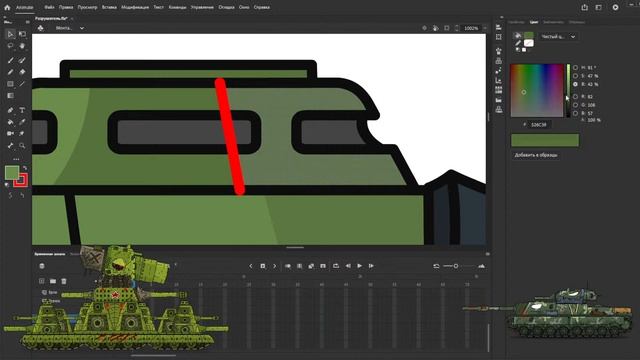Step back one frame in timeline
This screenshot has height=360, width=640.
pos(348,266)
